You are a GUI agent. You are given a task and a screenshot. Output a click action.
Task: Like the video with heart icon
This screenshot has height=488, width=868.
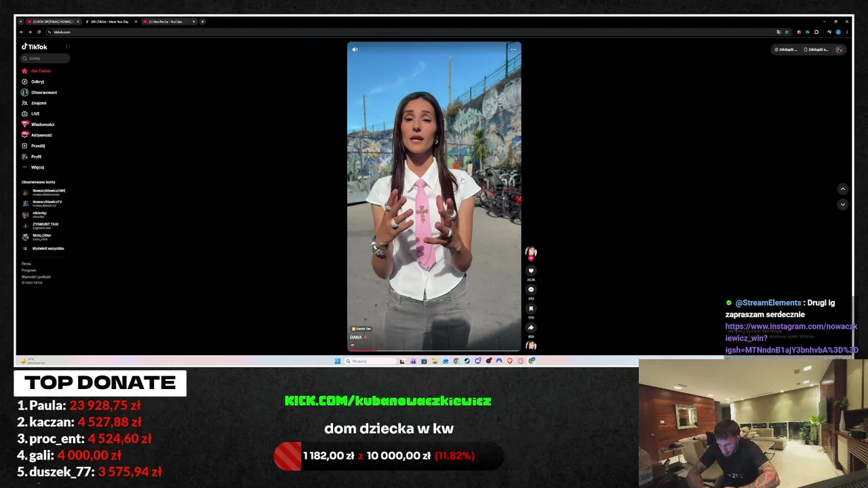tap(531, 271)
